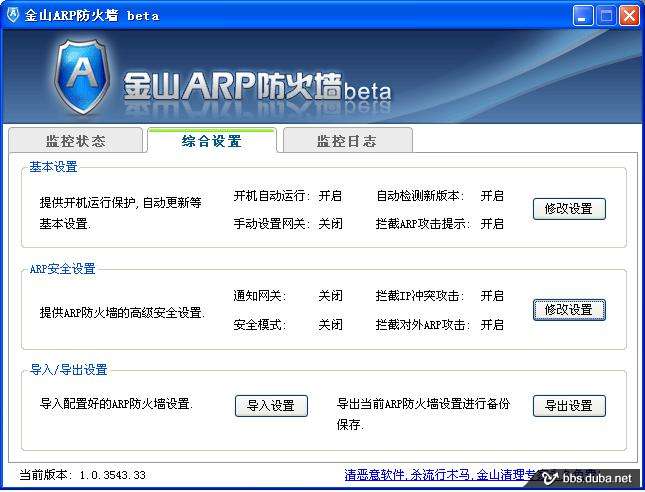Click the 关闭 value beside 手动设置网关
This screenshot has height=492, width=645.
click(x=330, y=223)
